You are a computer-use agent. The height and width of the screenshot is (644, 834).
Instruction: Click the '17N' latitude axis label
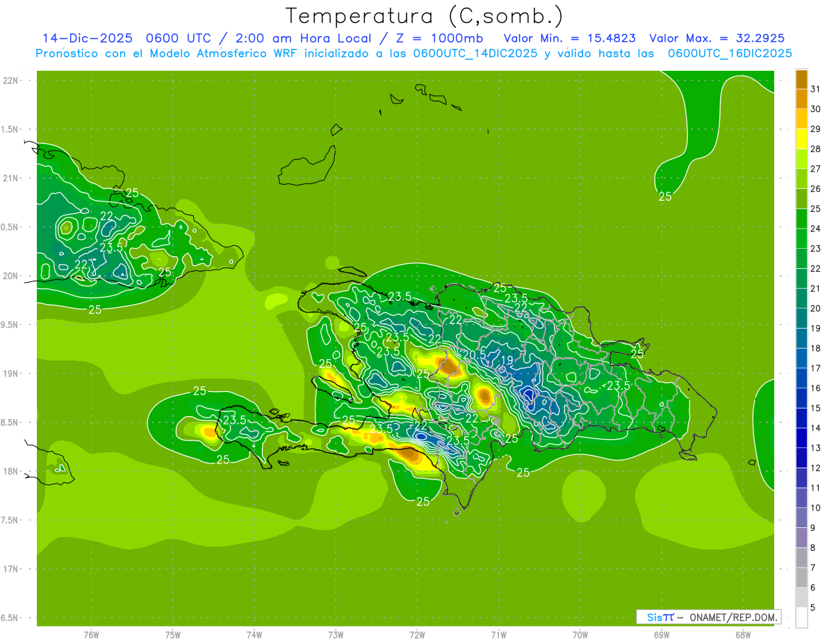click(x=11, y=569)
